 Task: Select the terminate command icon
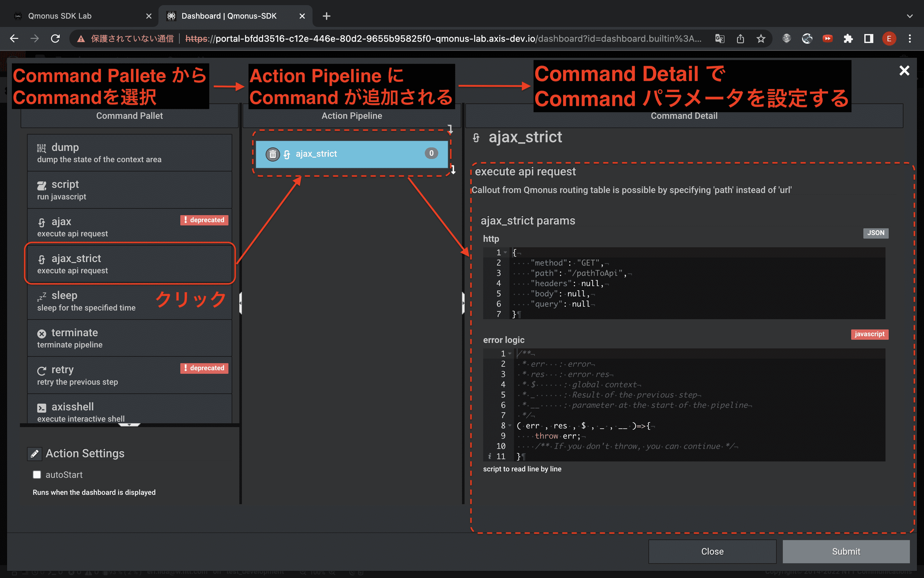42,333
